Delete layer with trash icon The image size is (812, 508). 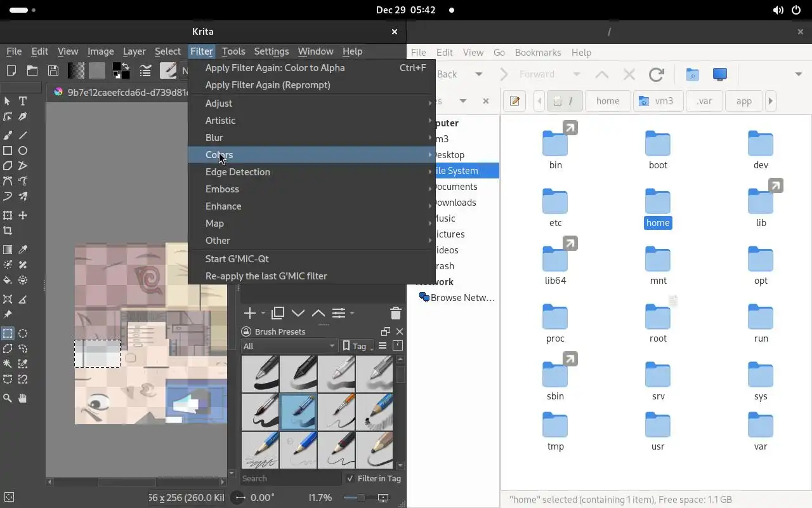[x=395, y=313]
